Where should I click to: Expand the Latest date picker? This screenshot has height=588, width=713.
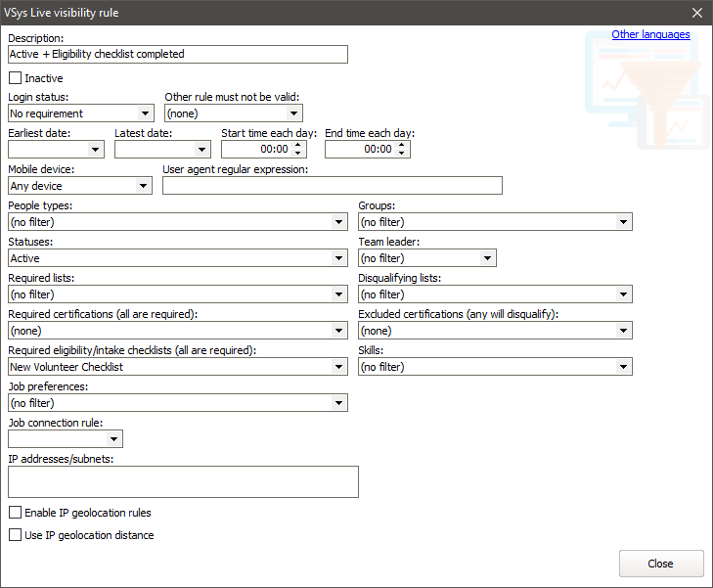[x=202, y=150]
